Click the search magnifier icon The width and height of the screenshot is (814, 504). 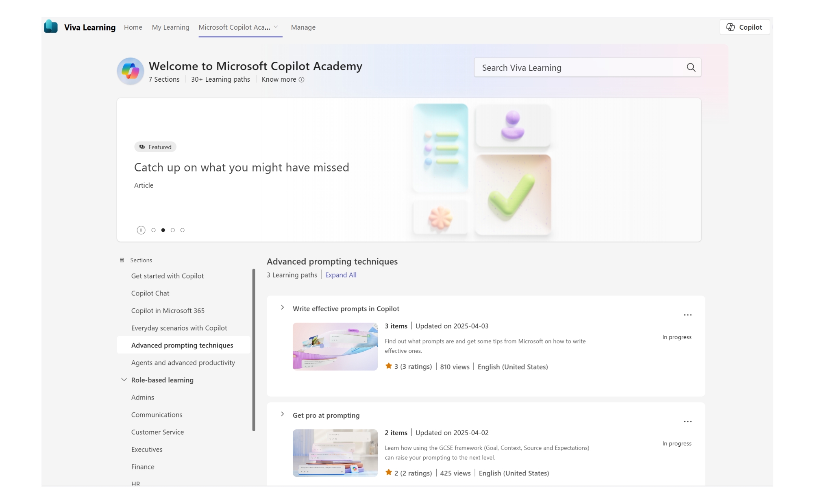(691, 67)
